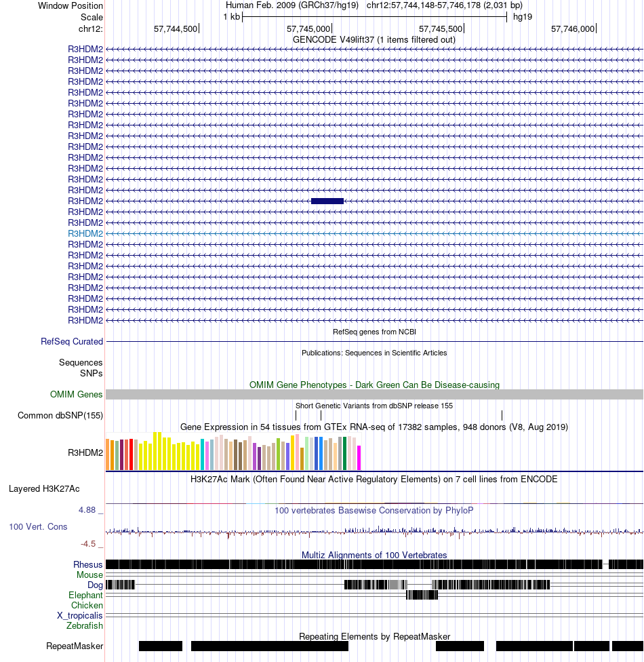Click the Mouse alignment label
This screenshot has height=662, width=644.
[x=89, y=575]
